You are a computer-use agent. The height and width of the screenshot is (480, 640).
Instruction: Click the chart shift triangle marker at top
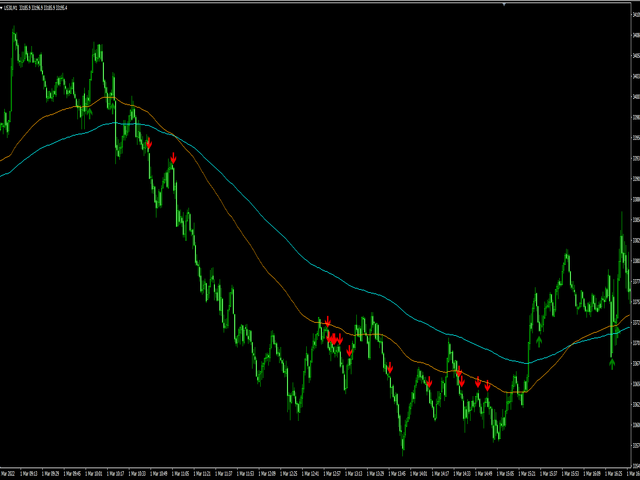pyautogui.click(x=504, y=4)
